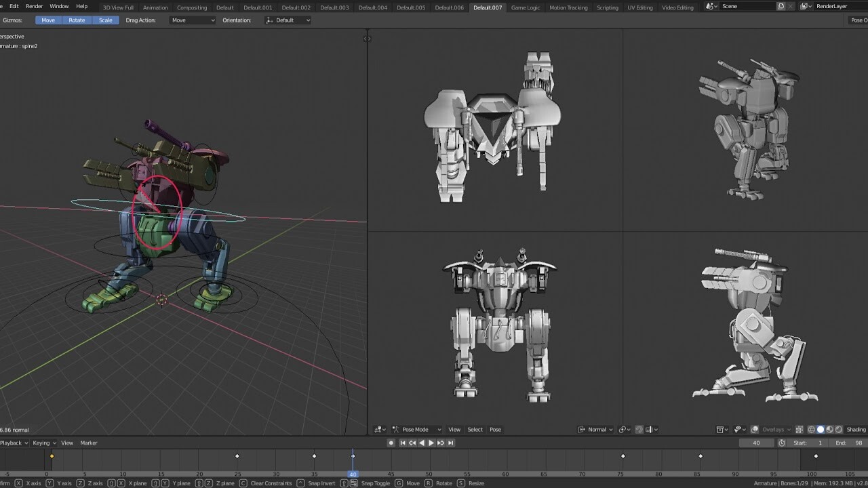Select Solid shading mode sphere icon

[821, 429]
